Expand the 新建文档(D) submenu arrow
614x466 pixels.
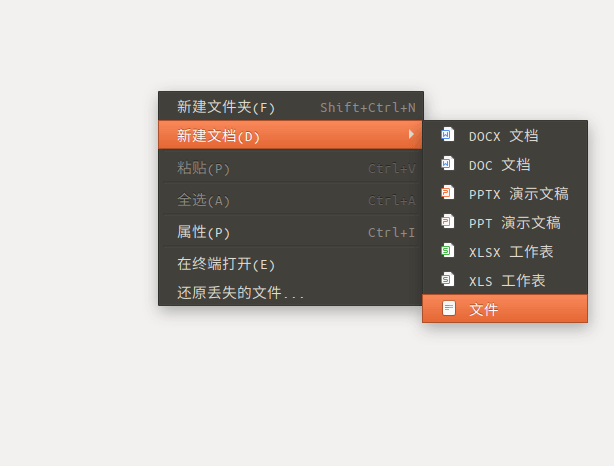coord(411,135)
